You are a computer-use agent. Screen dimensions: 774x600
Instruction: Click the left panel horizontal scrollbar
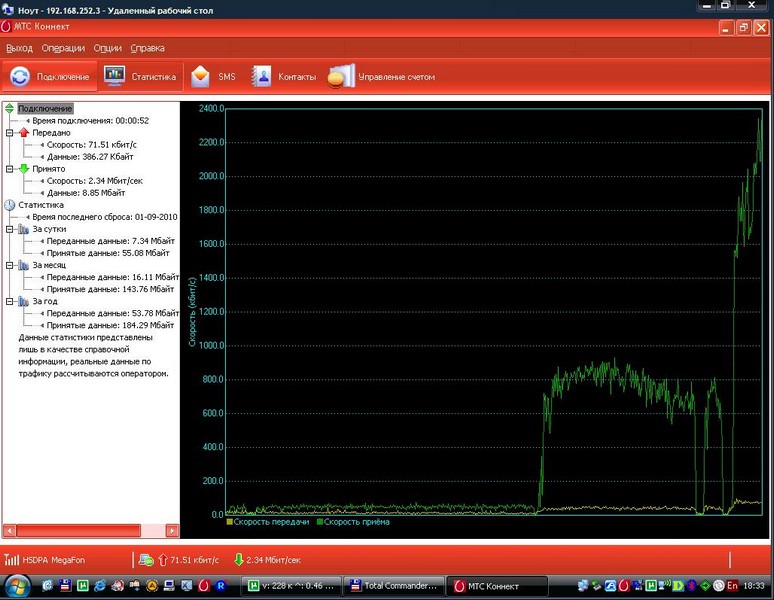tap(90, 531)
